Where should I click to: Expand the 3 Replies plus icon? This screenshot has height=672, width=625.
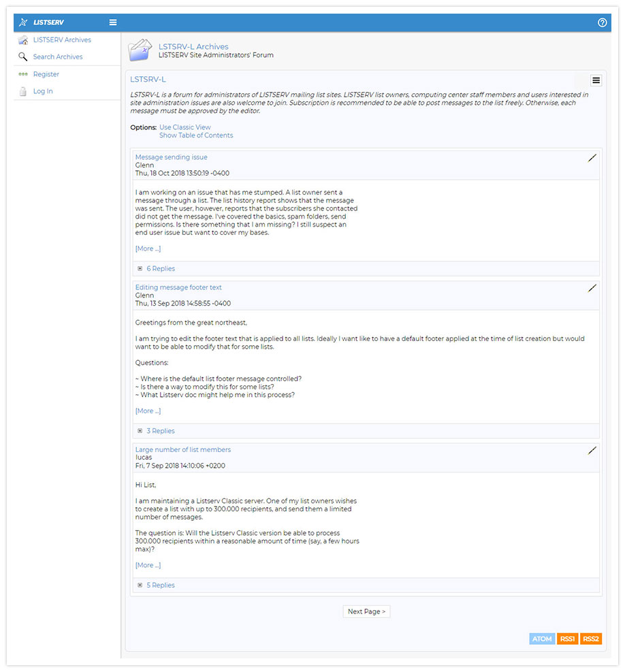coord(140,431)
